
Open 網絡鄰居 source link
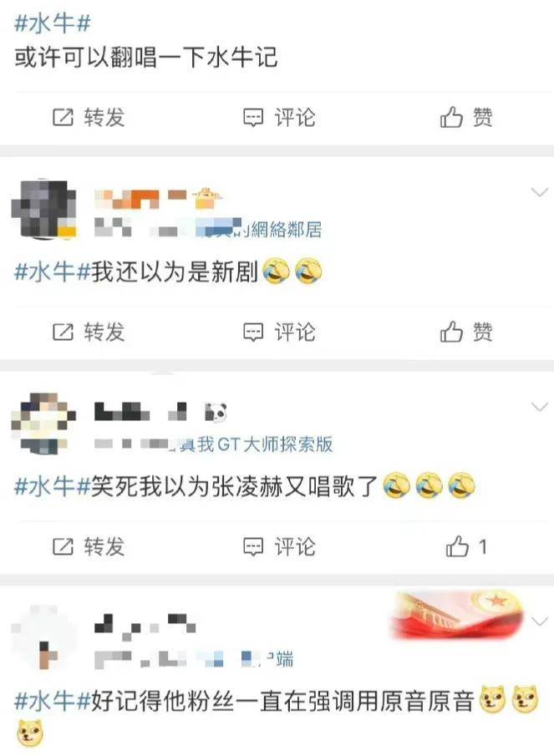click(286, 230)
